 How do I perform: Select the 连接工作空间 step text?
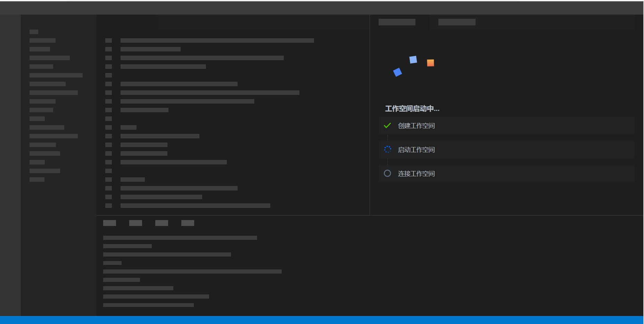point(416,174)
